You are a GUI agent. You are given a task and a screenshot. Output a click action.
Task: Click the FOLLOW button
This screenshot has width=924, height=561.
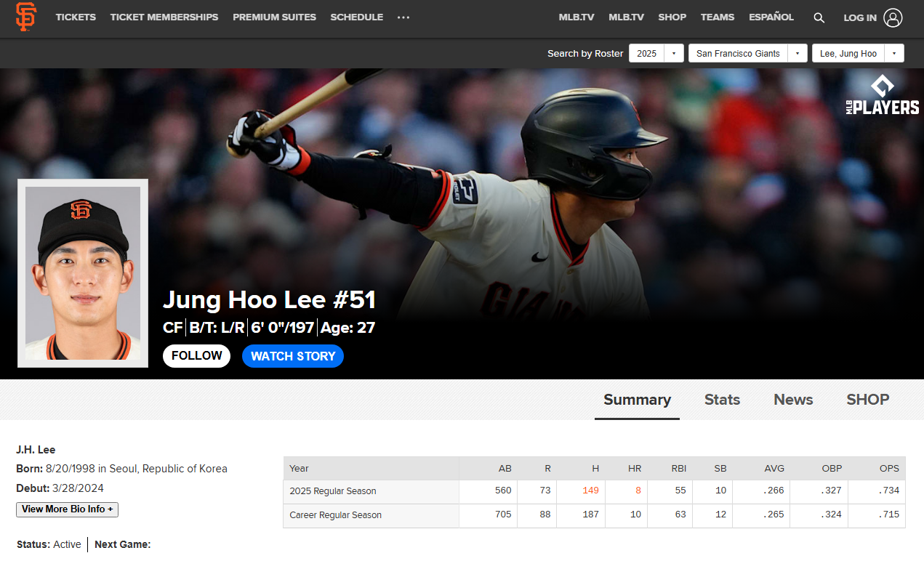click(x=196, y=355)
